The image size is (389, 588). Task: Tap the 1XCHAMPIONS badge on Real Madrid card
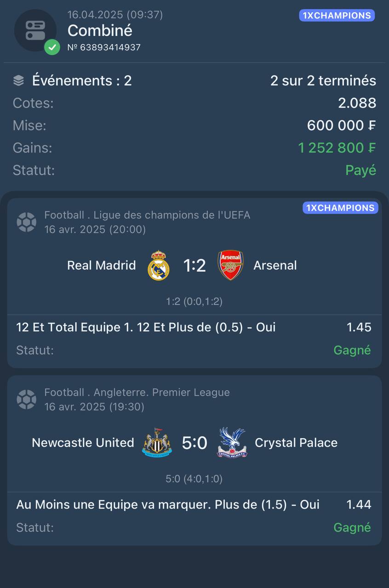(x=340, y=208)
